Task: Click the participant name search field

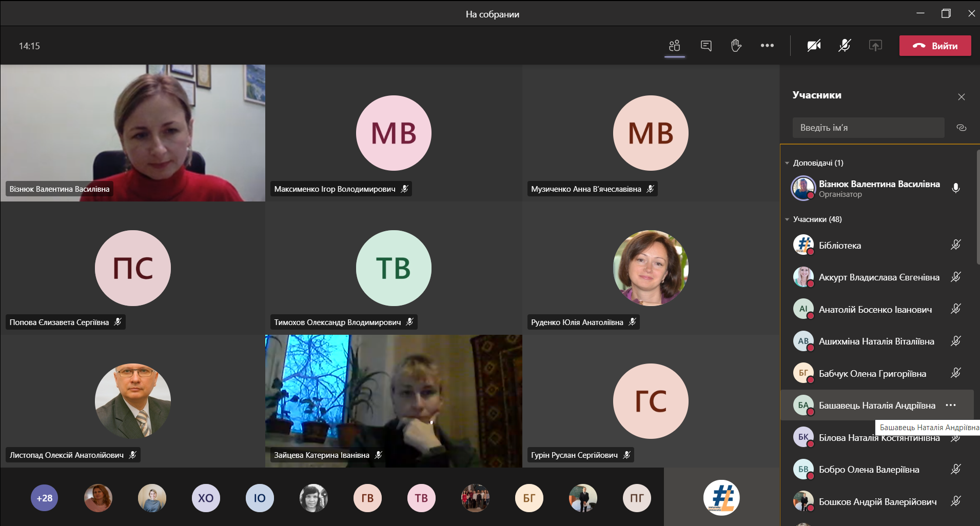Action: (x=869, y=128)
